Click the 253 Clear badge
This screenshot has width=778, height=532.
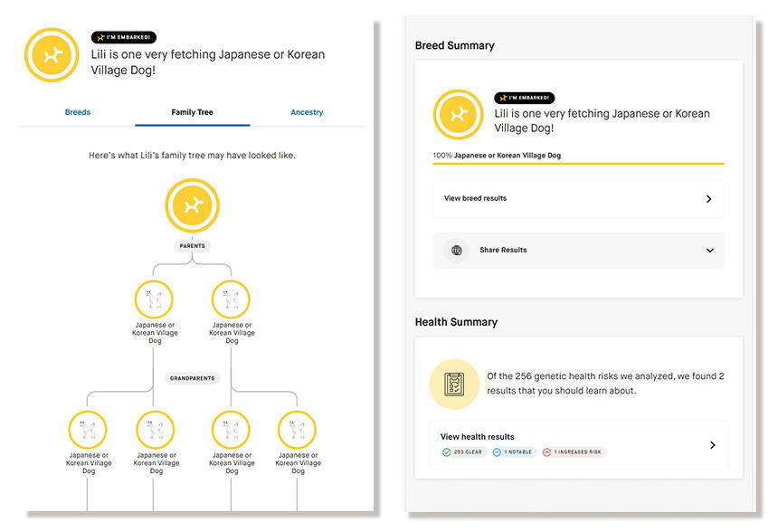[x=464, y=452]
